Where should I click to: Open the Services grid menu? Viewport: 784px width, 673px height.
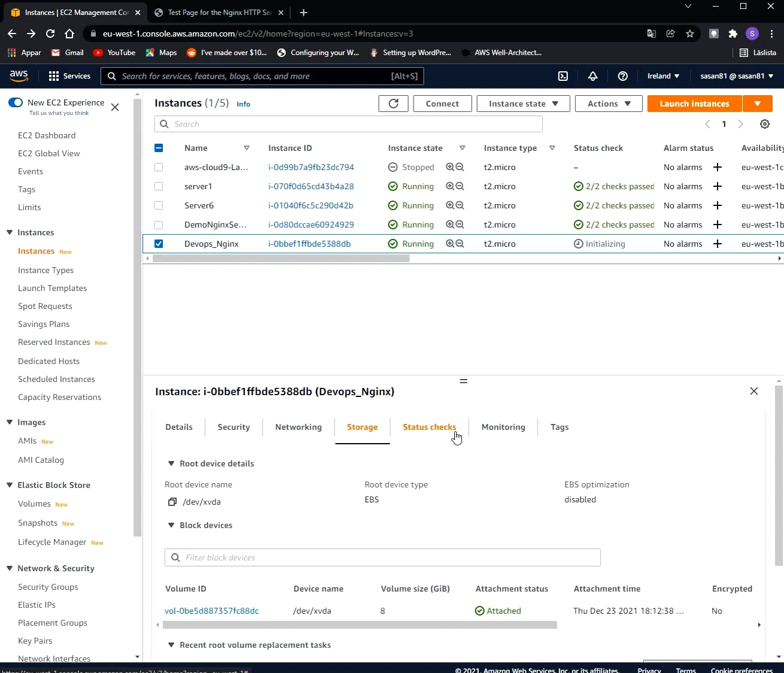pyautogui.click(x=69, y=76)
